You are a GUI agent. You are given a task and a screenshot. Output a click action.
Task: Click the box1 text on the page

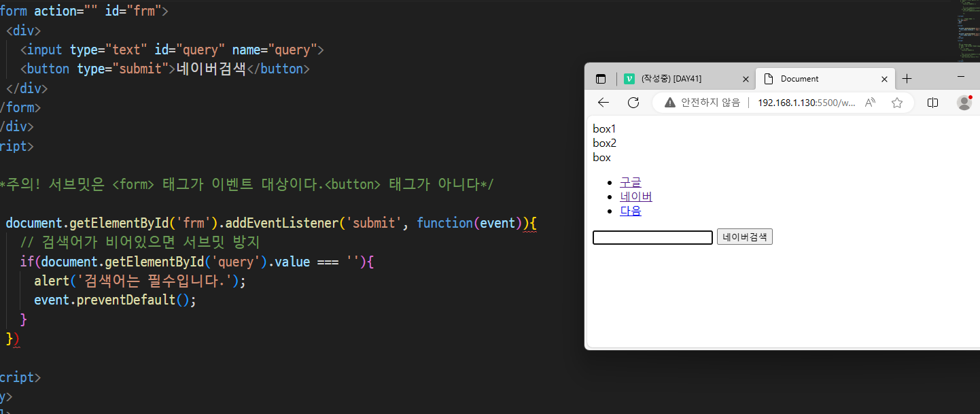coord(604,128)
